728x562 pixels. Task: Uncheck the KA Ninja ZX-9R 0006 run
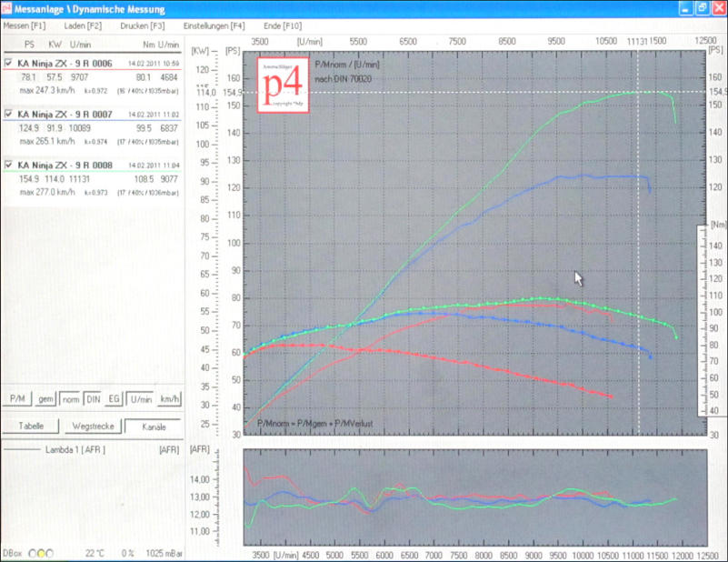pyautogui.click(x=8, y=64)
